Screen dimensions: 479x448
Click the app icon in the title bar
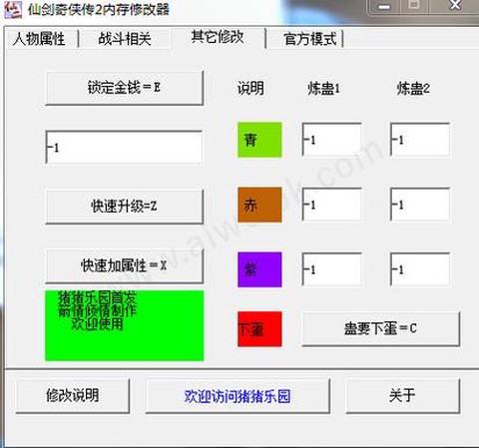pyautogui.click(x=13, y=9)
